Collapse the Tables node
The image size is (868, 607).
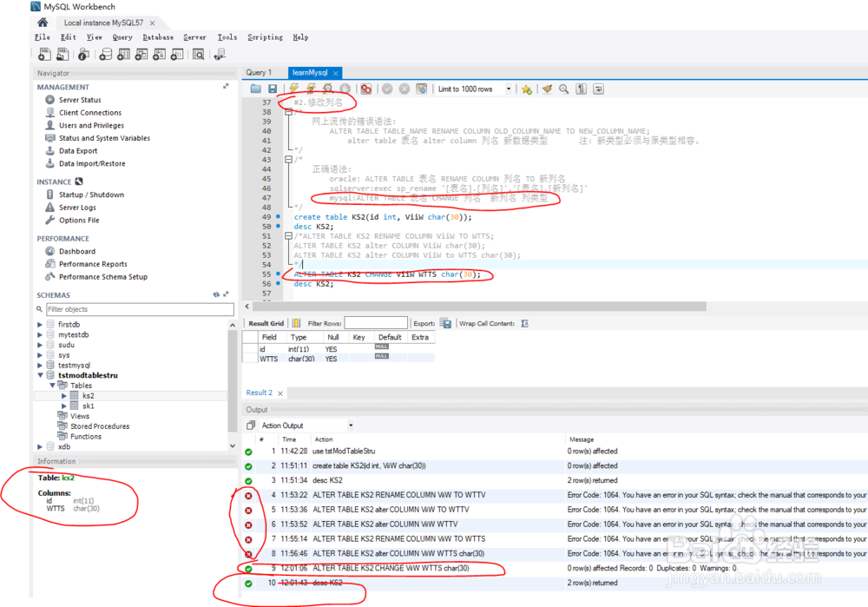pyautogui.click(x=53, y=385)
